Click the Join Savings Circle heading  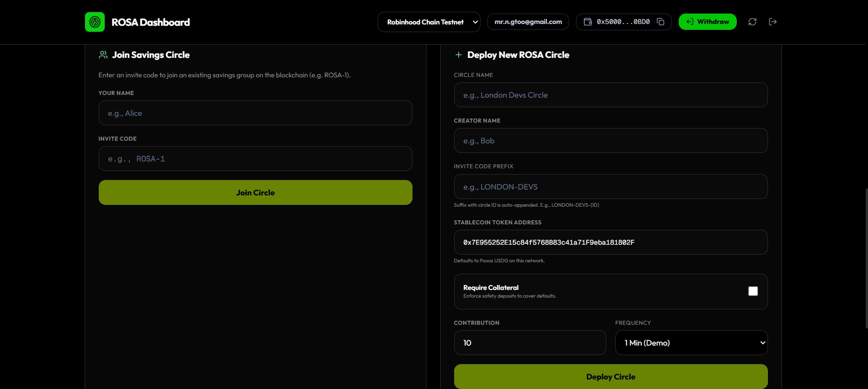[151, 55]
